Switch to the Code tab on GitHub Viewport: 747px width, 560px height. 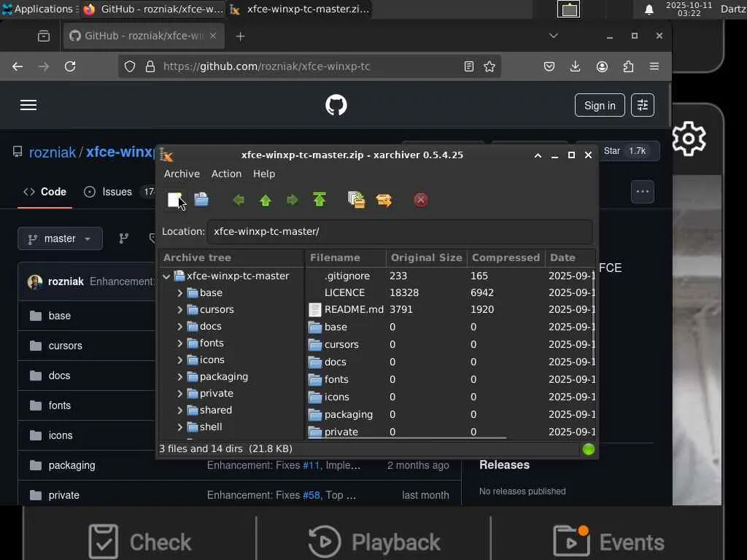[44, 192]
